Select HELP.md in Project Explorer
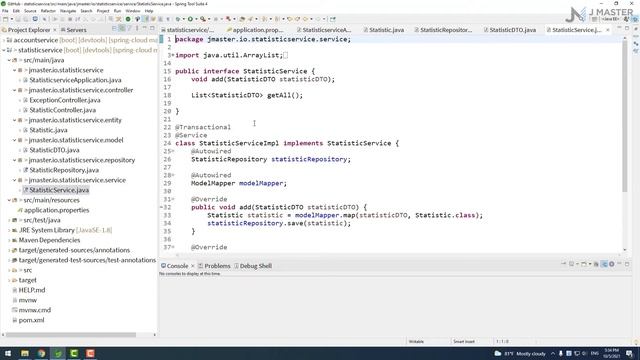Screen dimensions: 640x360 pyautogui.click(x=32, y=290)
